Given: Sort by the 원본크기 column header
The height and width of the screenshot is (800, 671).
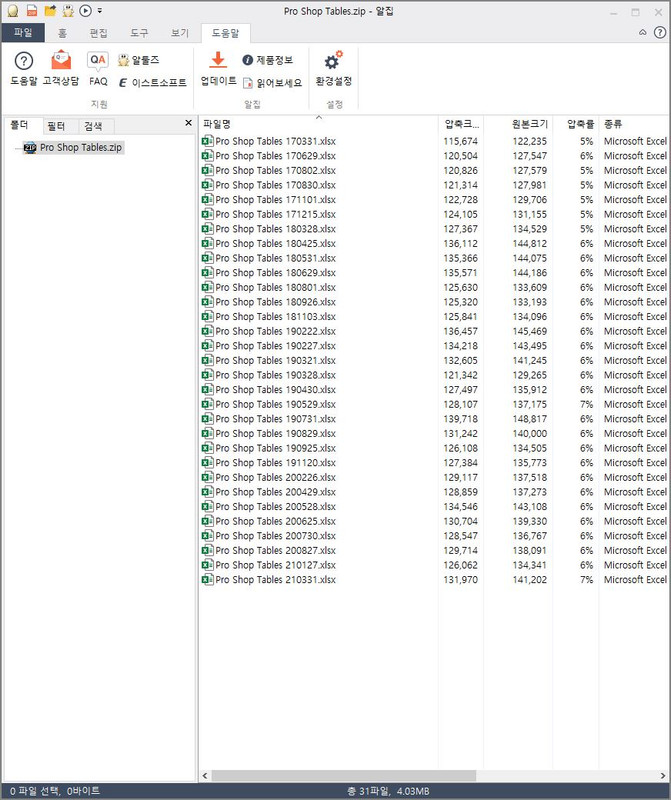Looking at the screenshot, I should pos(518,124).
